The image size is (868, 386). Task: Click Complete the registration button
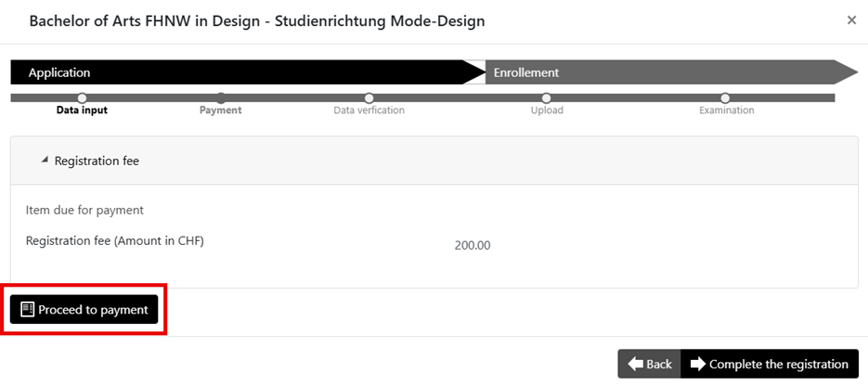pyautogui.click(x=769, y=364)
